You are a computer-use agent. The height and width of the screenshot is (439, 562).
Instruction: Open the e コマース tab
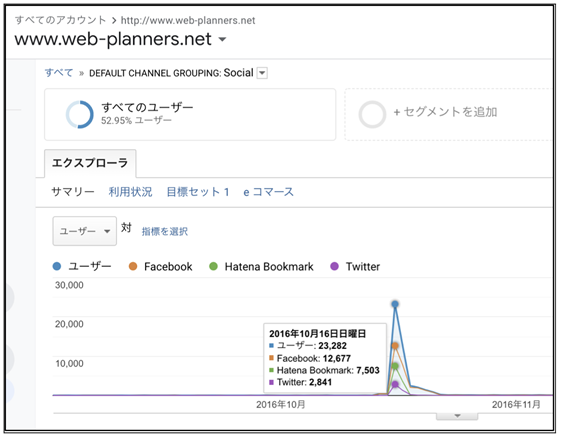[268, 192]
